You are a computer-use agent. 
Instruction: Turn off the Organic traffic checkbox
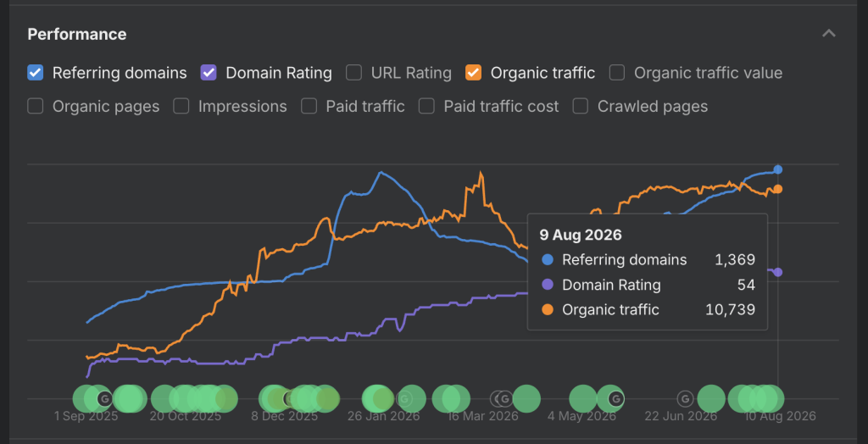pos(474,73)
